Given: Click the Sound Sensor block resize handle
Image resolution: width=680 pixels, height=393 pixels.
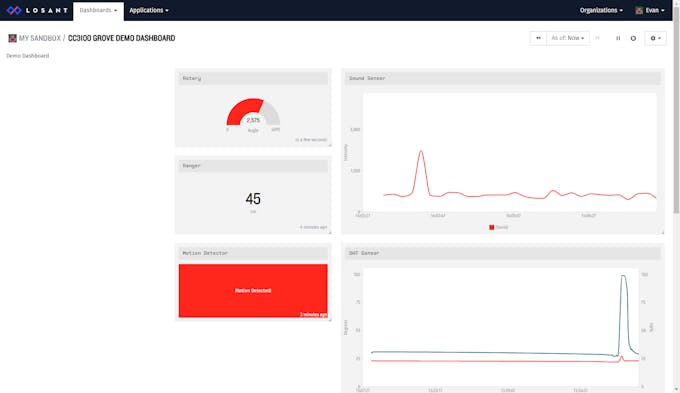Looking at the screenshot, I should [x=662, y=232].
